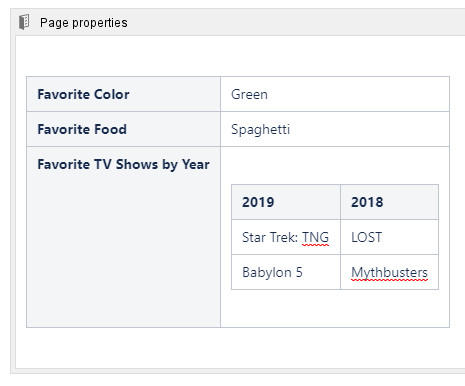Click the Star Trek: TNG cell

(x=286, y=237)
